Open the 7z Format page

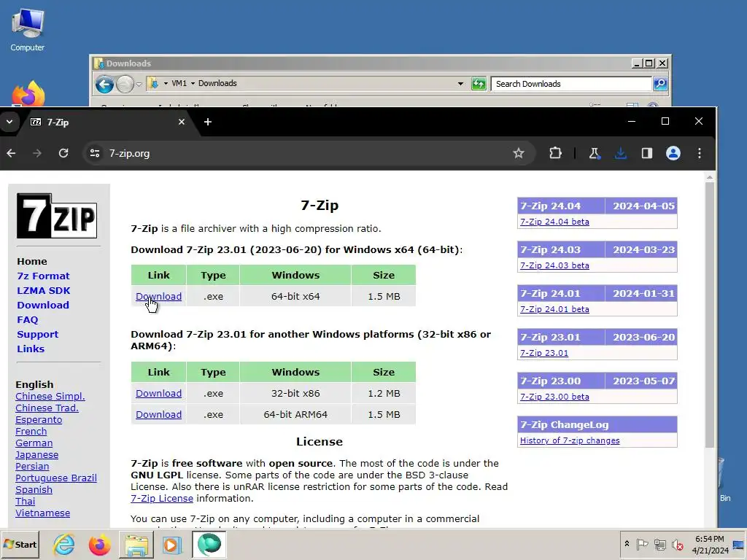coord(43,276)
